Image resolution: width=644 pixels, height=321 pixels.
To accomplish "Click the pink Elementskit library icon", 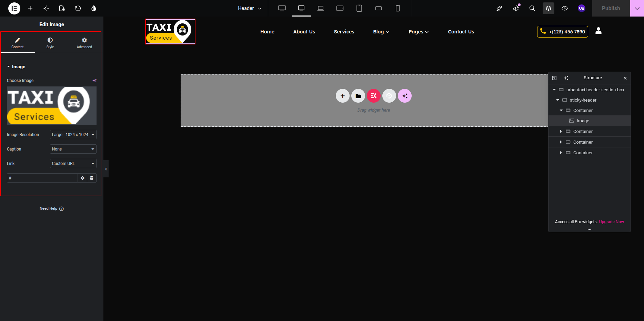I will point(374,96).
